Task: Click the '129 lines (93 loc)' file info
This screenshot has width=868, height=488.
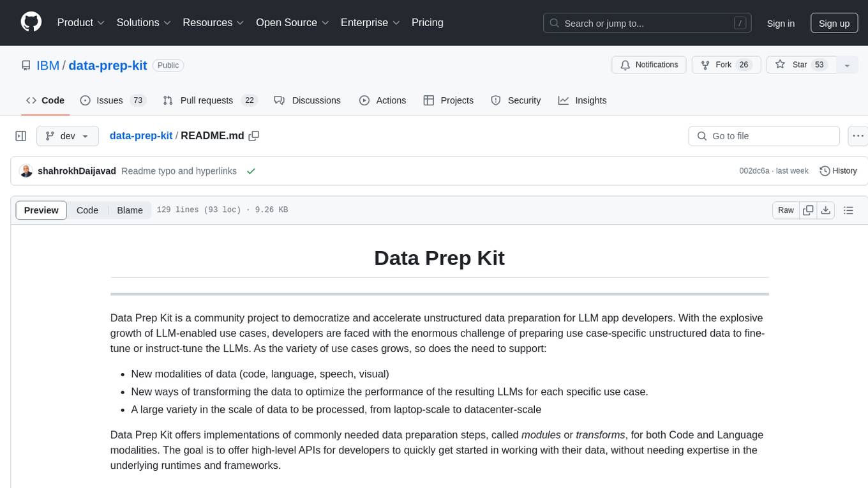Action: (x=199, y=210)
